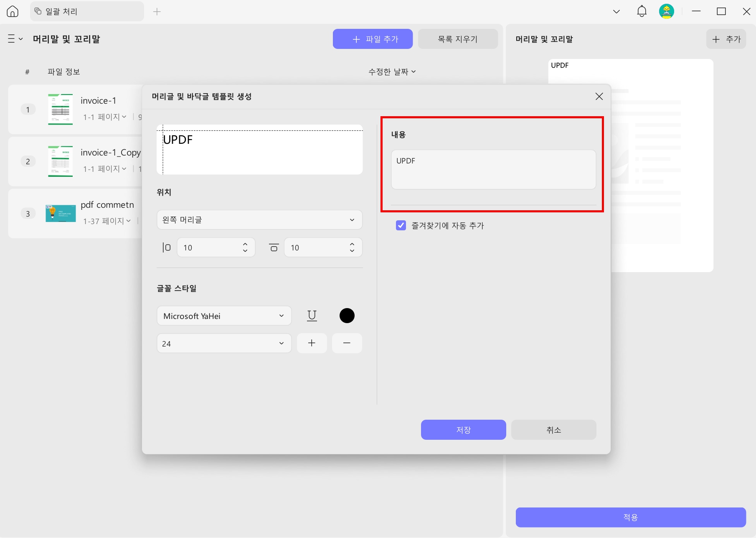This screenshot has height=538, width=756.
Task: Open the font size 24 dropdown
Action: [224, 344]
